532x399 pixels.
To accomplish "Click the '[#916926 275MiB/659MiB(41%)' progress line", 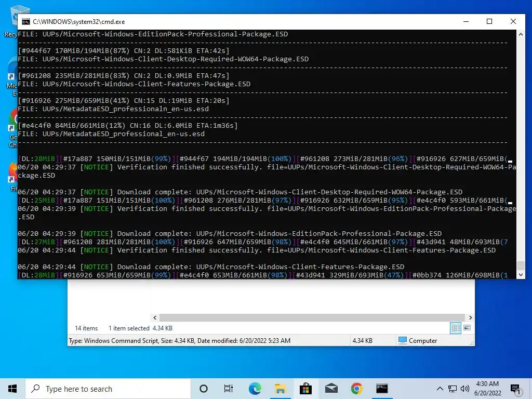I will pos(124,101).
